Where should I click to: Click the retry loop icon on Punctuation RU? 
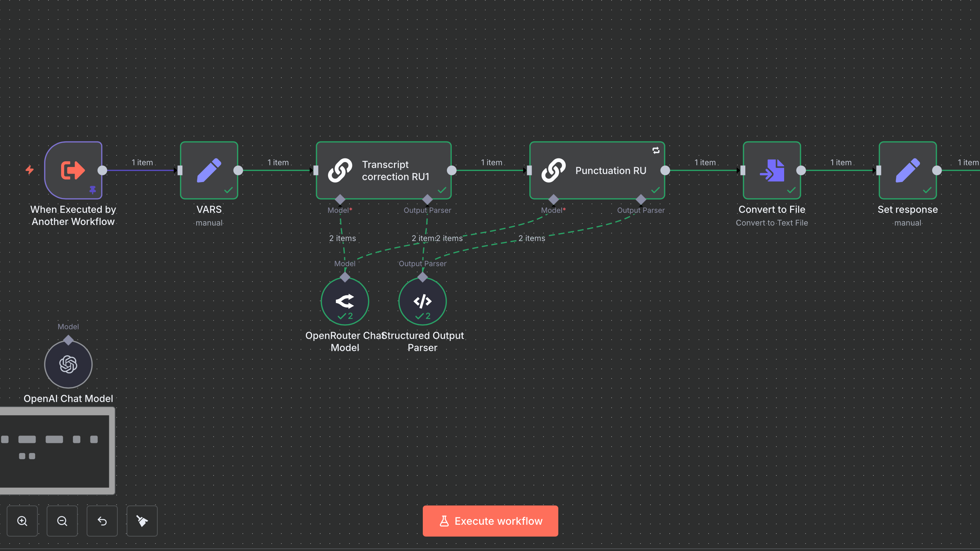pos(656,151)
